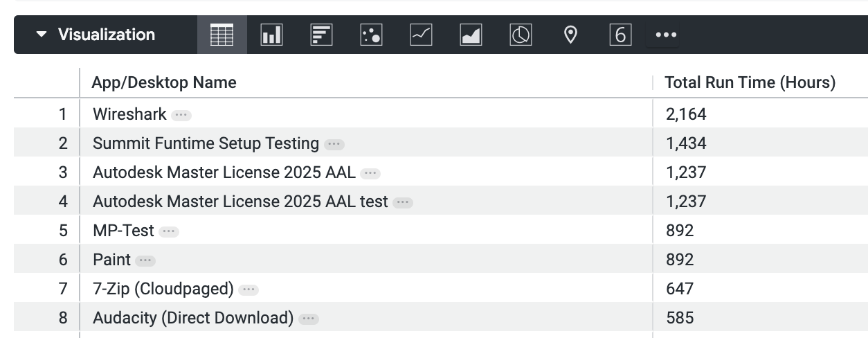Switch to bar chart visualization
The width and height of the screenshot is (868, 338).
tap(321, 35)
